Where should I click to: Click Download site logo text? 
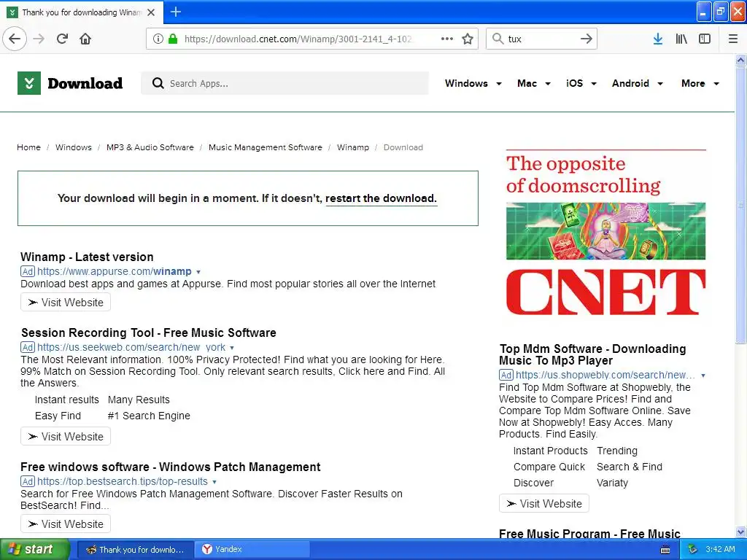85,83
